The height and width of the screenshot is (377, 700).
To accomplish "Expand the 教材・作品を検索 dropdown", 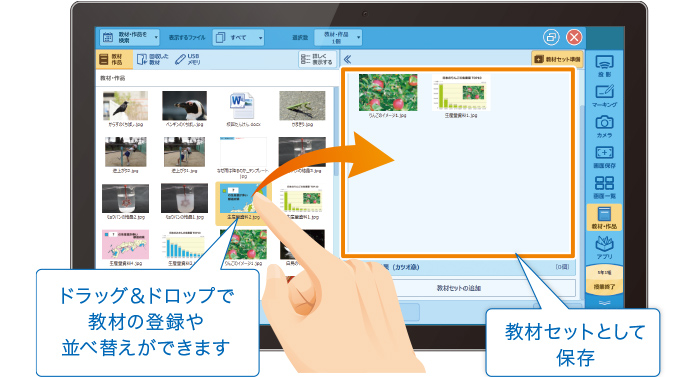I will pyautogui.click(x=129, y=38).
